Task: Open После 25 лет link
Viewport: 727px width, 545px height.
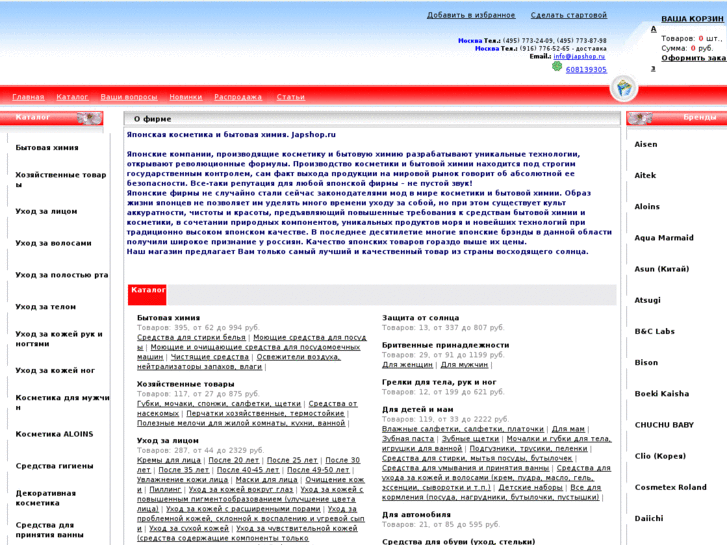Action: [292, 460]
